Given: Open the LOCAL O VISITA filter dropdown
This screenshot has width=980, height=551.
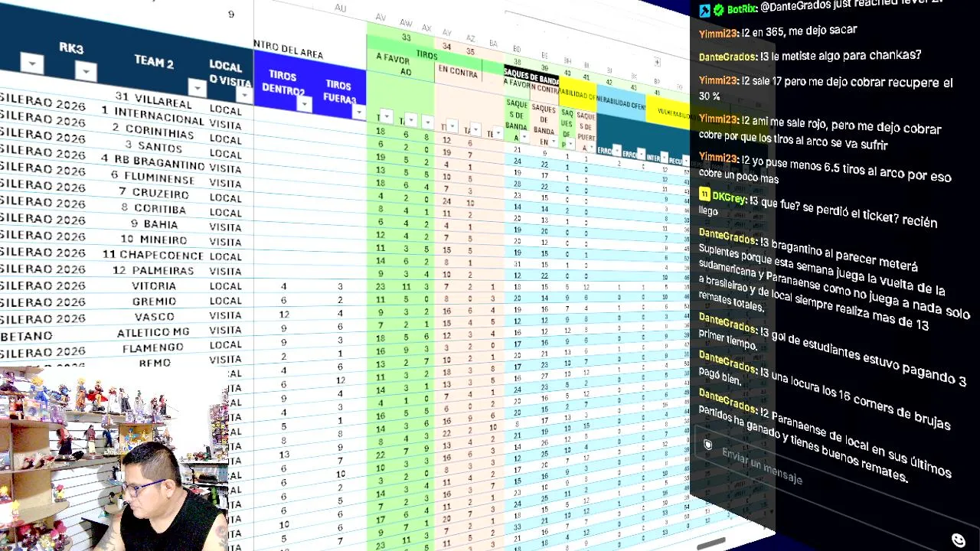Looking at the screenshot, I should coord(244,95).
